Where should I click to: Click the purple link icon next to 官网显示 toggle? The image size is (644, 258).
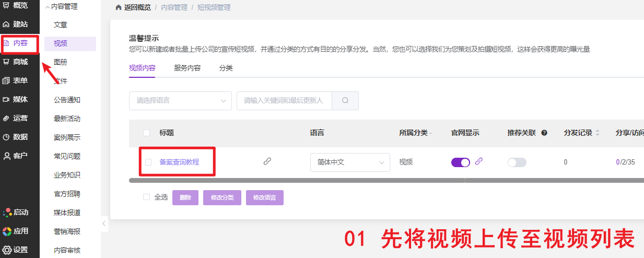point(479,161)
